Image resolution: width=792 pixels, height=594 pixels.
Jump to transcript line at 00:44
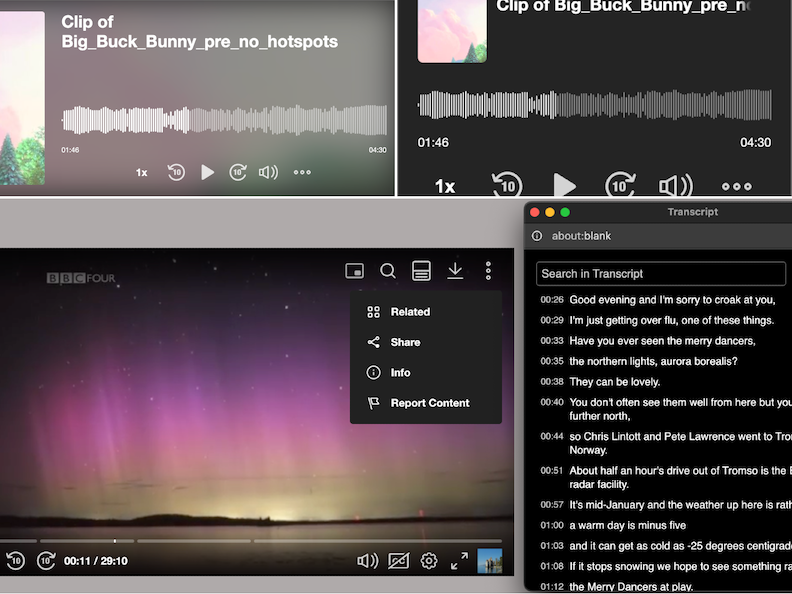click(x=666, y=443)
